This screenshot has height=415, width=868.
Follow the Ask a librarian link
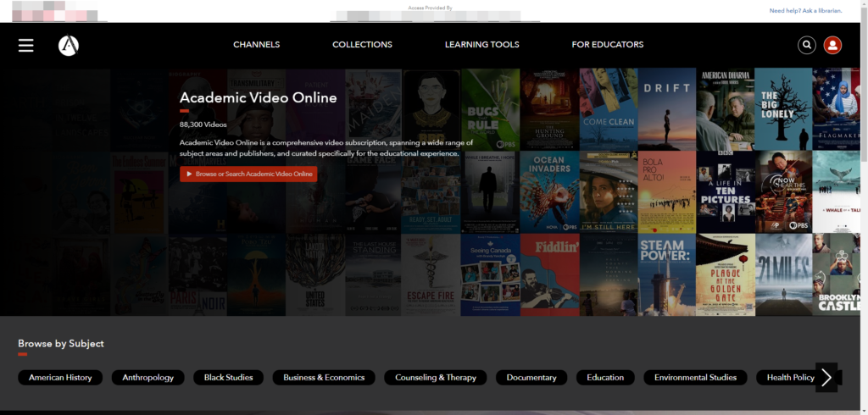[804, 11]
